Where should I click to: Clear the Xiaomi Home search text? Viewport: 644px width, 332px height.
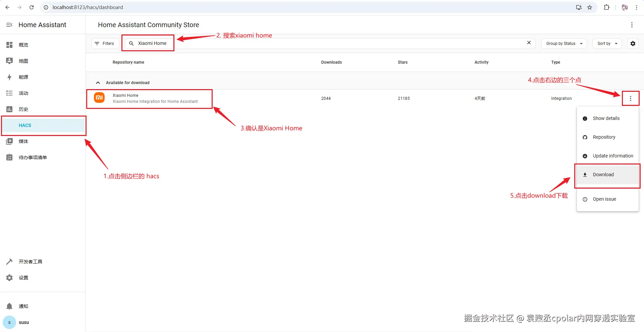[529, 43]
